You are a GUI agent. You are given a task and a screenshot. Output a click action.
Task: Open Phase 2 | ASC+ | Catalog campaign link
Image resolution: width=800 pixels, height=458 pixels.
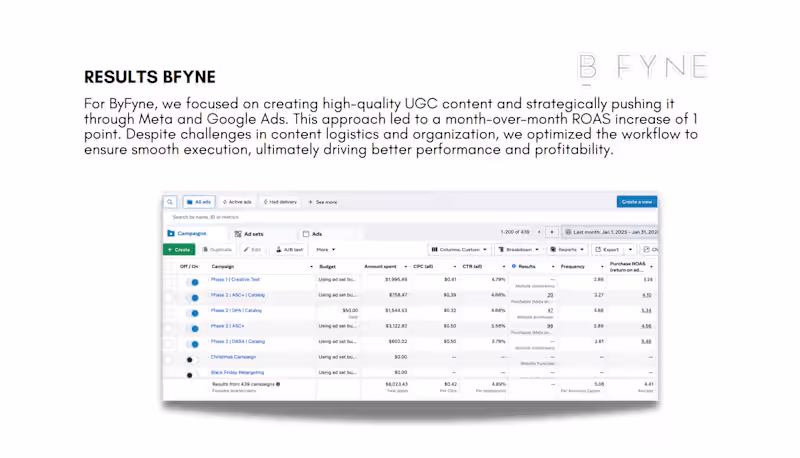pos(238,295)
